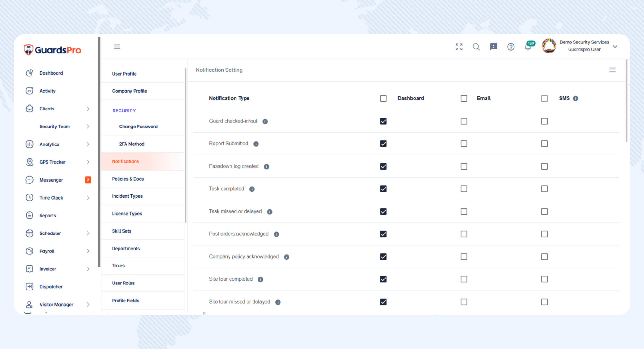The image size is (644, 349).
Task: Expand the Clients submenu chevron
Action: (x=88, y=109)
